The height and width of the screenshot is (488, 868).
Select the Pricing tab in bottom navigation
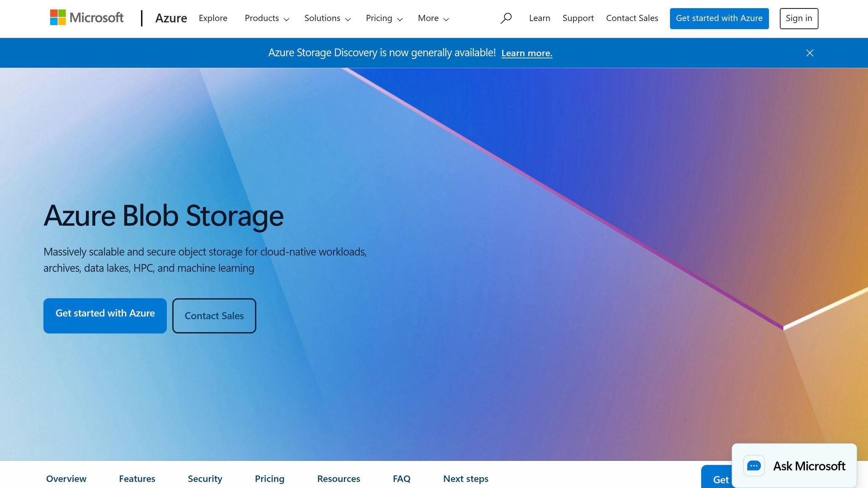(x=270, y=479)
